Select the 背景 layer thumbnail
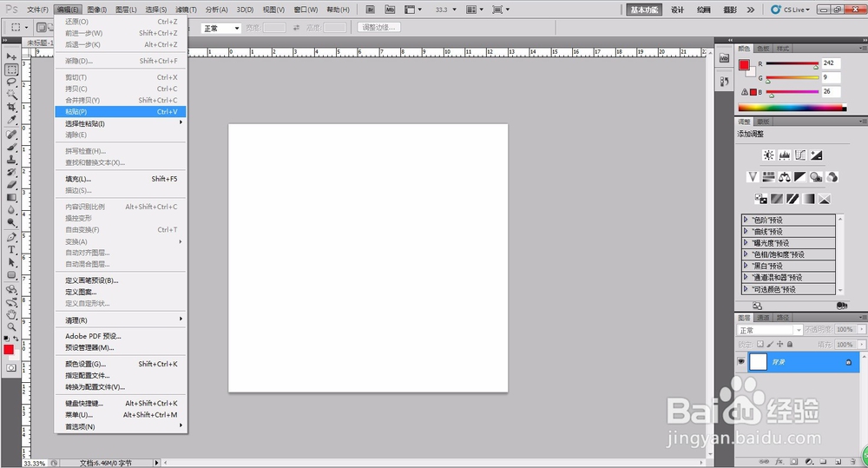The height and width of the screenshot is (468, 868). 758,362
